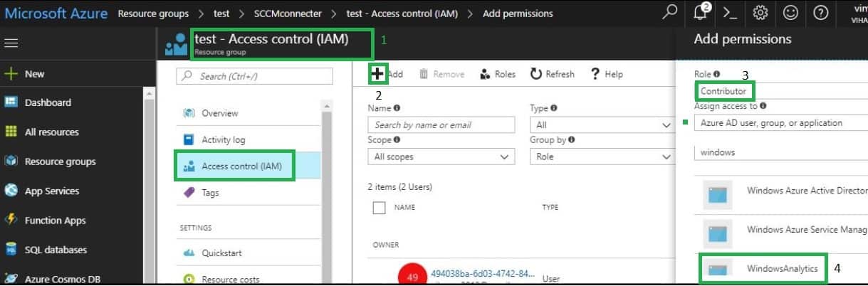This screenshot has height=286, width=868.
Task: Go to test breadcrumb
Action: click(221, 14)
